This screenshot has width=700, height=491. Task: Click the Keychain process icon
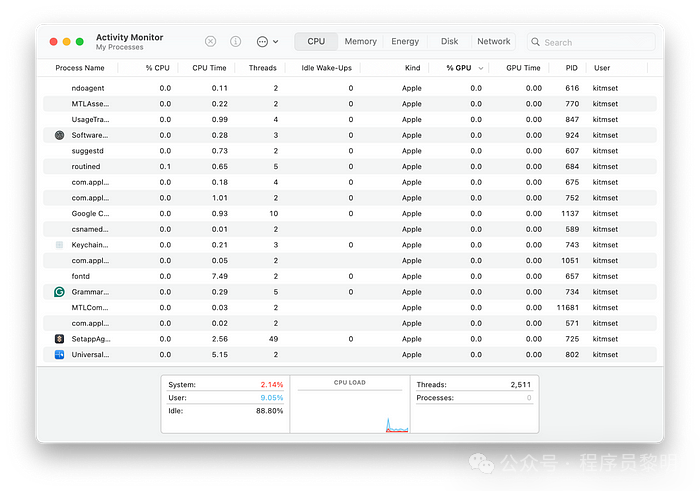click(x=59, y=245)
